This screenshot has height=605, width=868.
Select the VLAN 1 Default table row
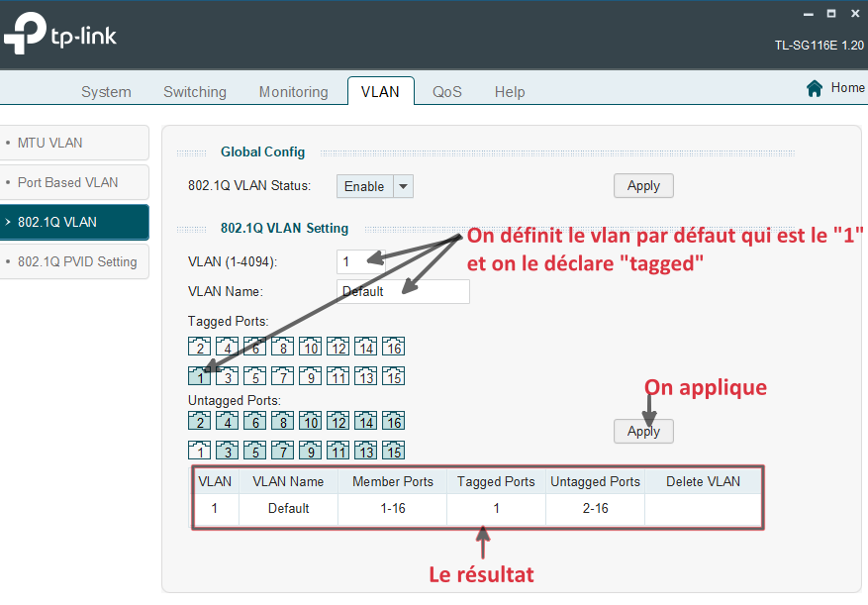(x=477, y=508)
